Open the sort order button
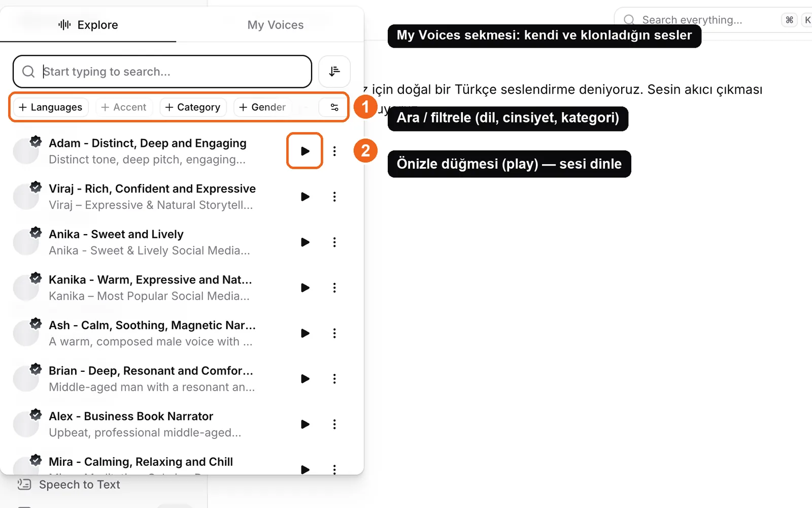Viewport: 812px width, 508px height. [x=334, y=72]
